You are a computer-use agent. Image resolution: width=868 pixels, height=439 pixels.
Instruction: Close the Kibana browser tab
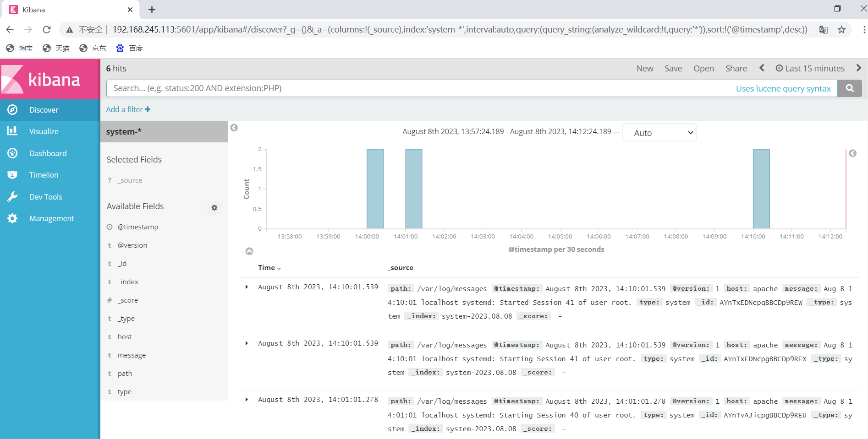pyautogui.click(x=130, y=10)
